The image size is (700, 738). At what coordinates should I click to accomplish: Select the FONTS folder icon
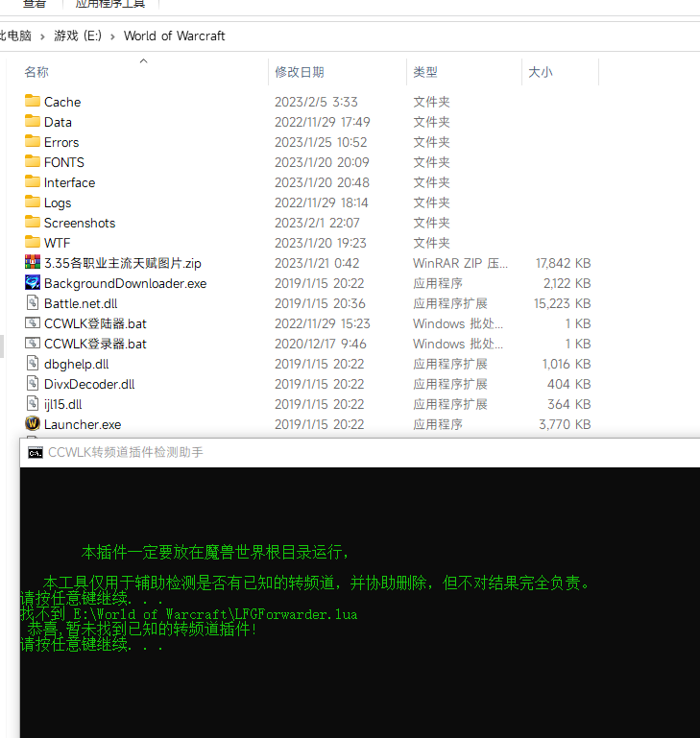tap(33, 161)
